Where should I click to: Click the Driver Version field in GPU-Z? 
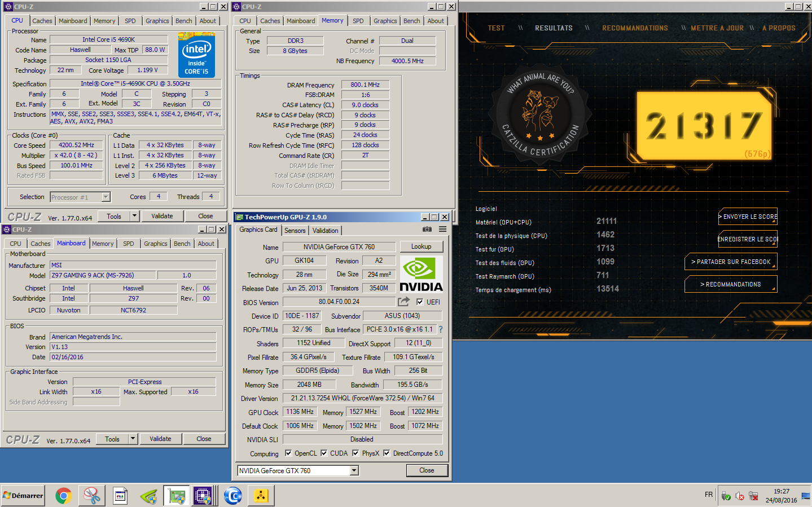pos(362,398)
